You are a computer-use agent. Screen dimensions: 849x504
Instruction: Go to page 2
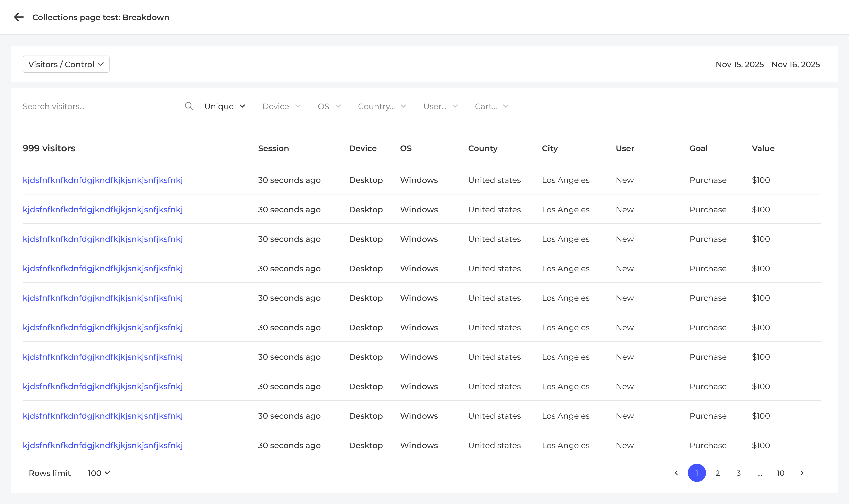tap(718, 473)
